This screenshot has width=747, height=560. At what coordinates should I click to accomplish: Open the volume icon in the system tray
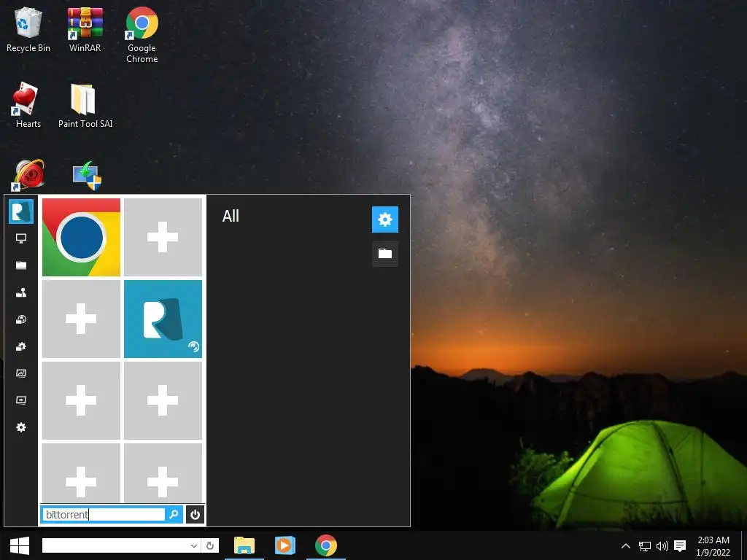point(662,546)
